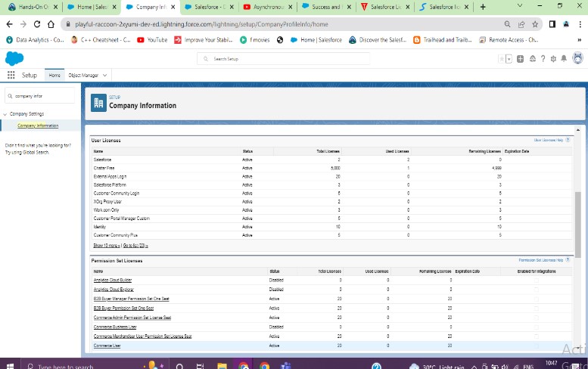This screenshot has height=369, width=588.
Task: View notifications bell icon
Action: tap(565, 59)
